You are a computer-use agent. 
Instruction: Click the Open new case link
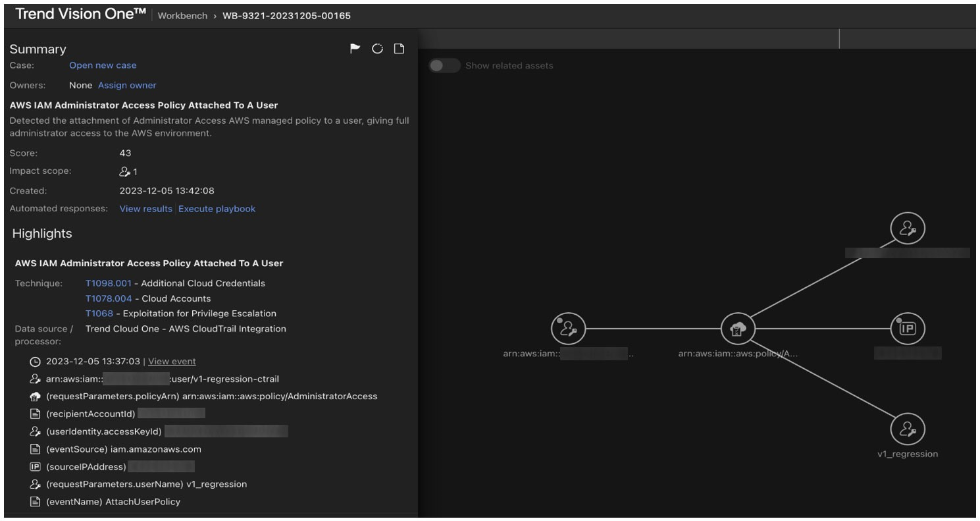(103, 65)
